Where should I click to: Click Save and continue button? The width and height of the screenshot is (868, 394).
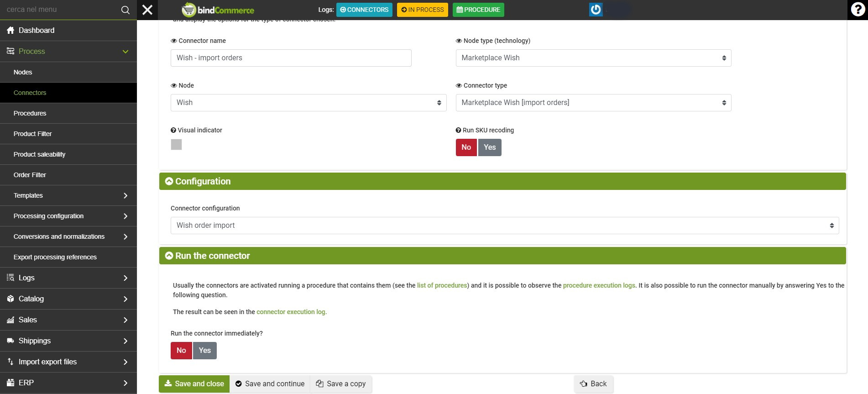(x=270, y=384)
